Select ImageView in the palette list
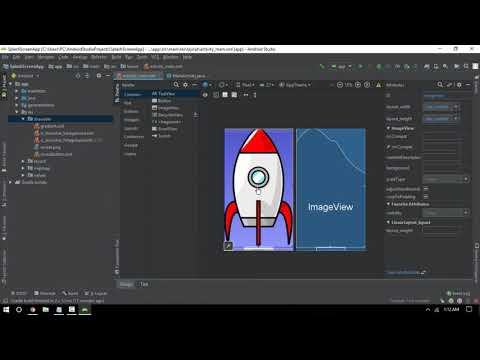The height and width of the screenshot is (360, 480). tap(166, 108)
